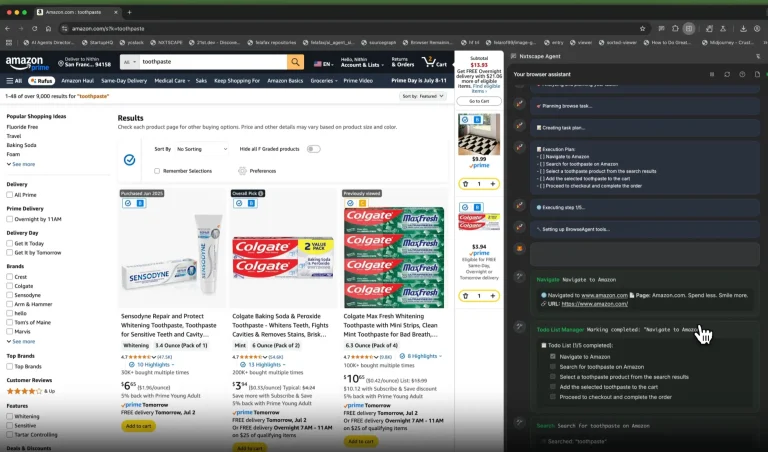Expand See more under Popular Shopping Ideas
Image resolution: width=768 pixels, height=452 pixels.
[21, 164]
